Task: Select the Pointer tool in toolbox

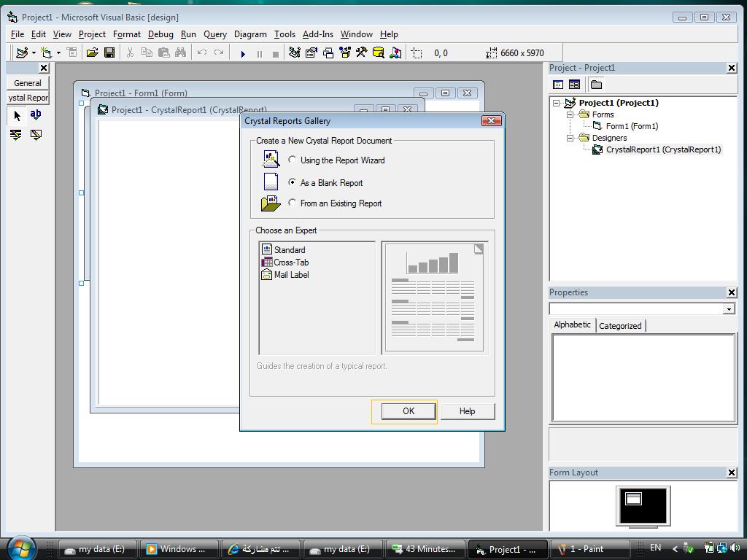Action: (18, 115)
